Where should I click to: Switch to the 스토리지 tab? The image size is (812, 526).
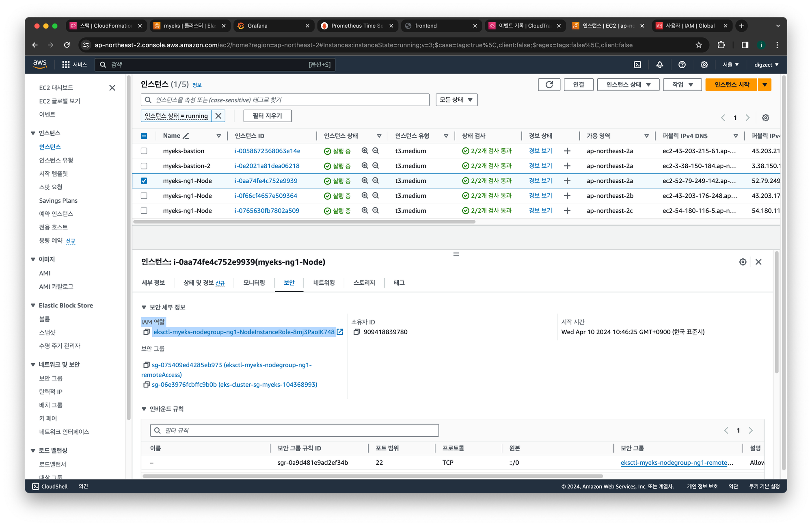[x=364, y=283]
